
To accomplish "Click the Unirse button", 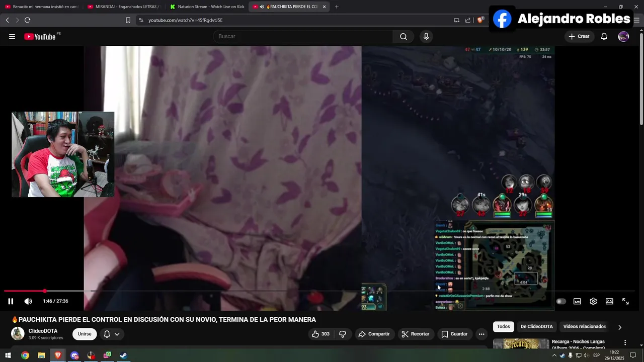I will (x=85, y=334).
